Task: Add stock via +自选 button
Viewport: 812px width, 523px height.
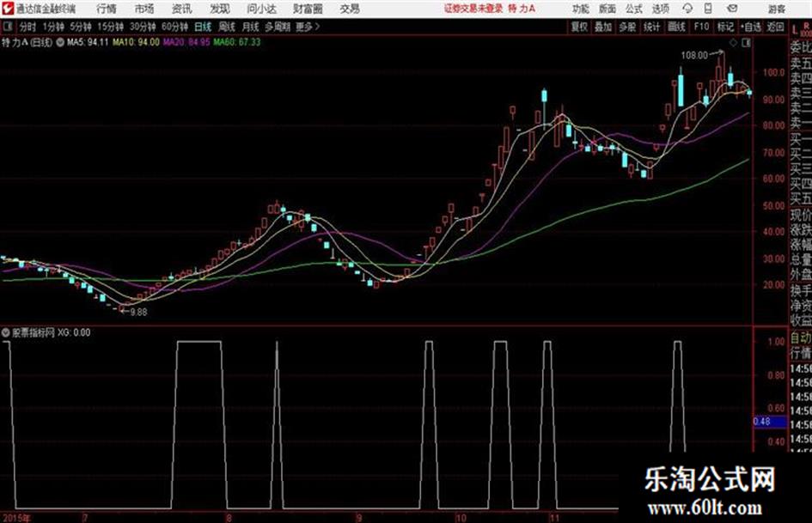Action: tap(750, 27)
